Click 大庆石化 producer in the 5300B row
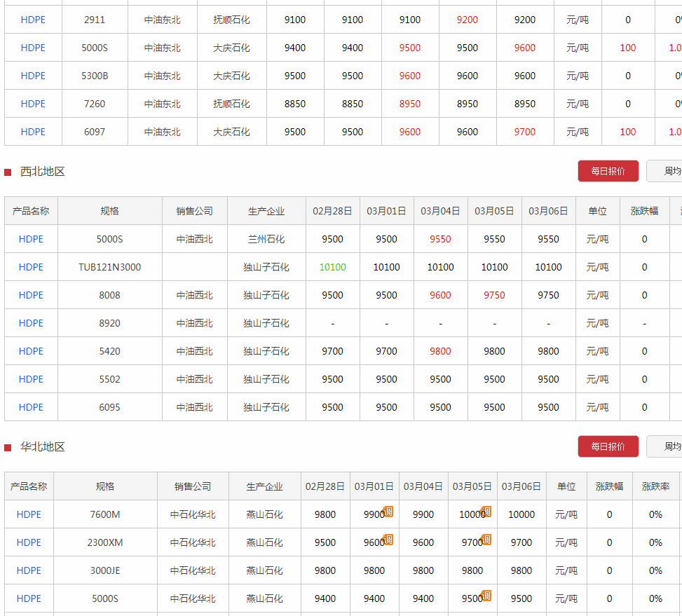682x616 pixels. (x=232, y=76)
